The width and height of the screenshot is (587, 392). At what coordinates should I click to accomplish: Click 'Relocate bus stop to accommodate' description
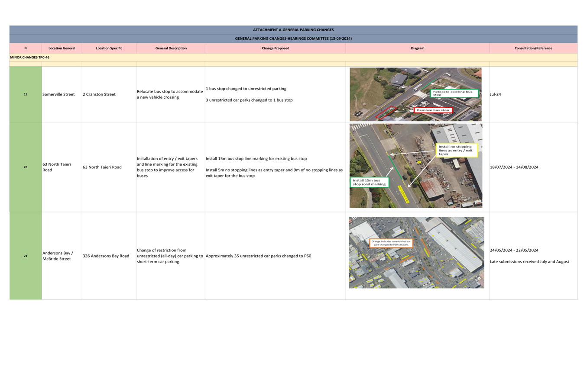click(170, 94)
